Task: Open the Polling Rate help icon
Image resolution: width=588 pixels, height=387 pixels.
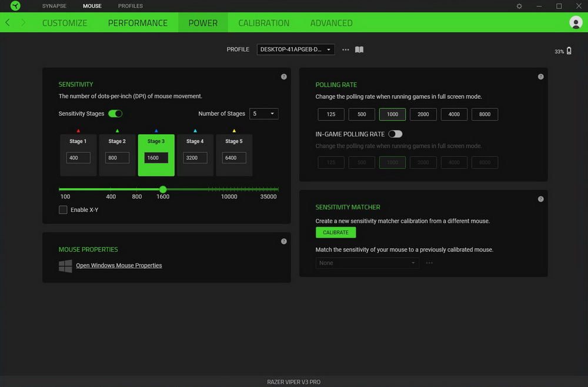Action: [541, 76]
